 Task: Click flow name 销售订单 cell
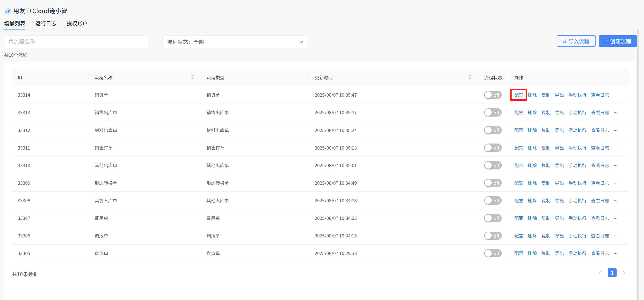tap(103, 148)
